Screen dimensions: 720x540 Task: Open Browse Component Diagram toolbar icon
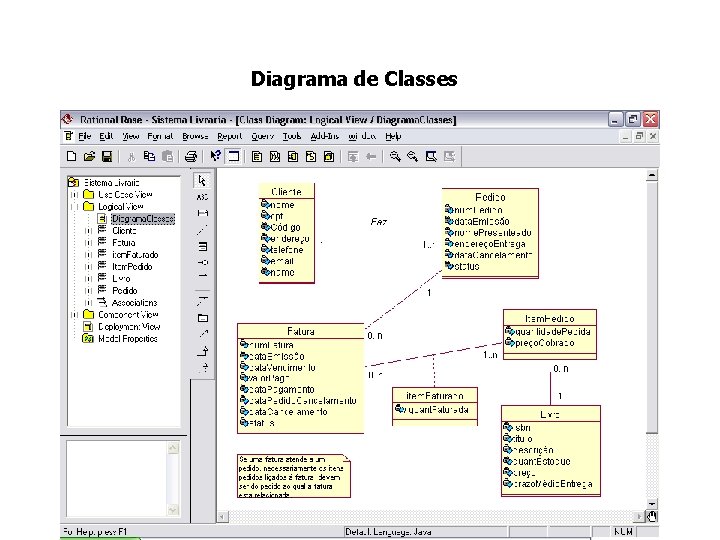click(x=292, y=157)
